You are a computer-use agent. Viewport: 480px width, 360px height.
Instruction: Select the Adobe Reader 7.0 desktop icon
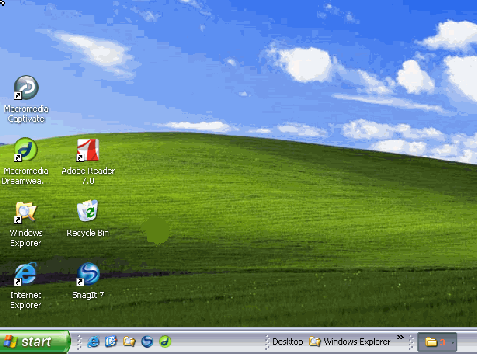[x=88, y=162]
